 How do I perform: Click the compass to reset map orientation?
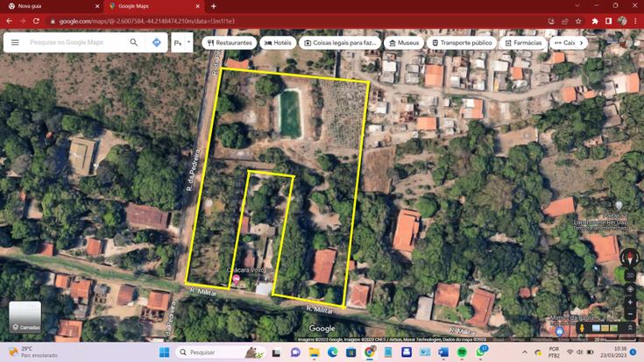click(630, 257)
